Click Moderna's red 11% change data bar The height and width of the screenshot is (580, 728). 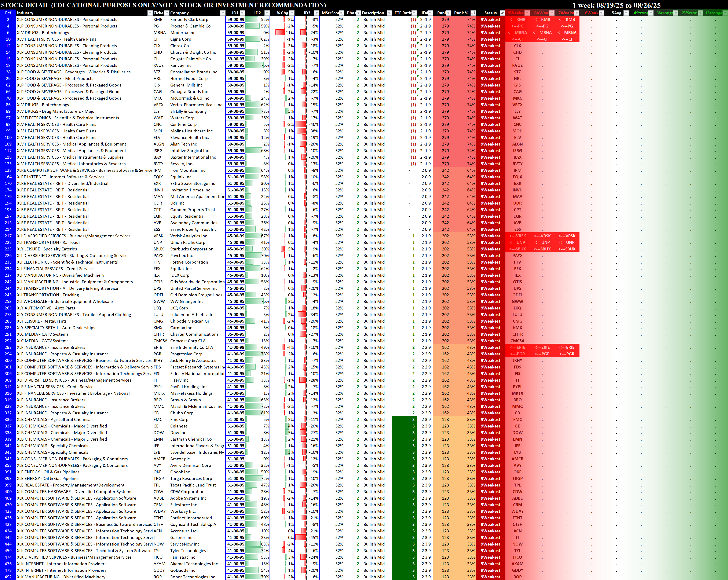point(280,33)
